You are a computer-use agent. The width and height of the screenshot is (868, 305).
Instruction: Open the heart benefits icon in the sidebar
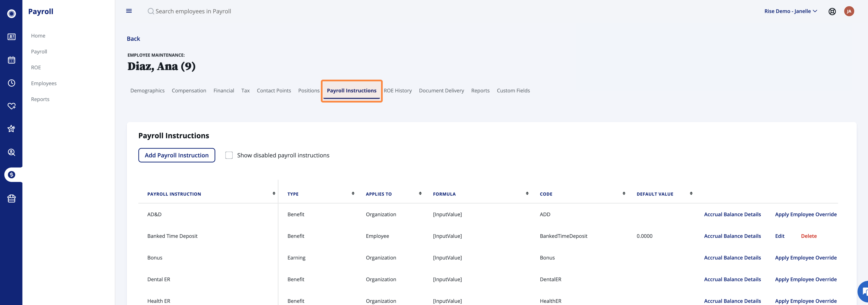tap(11, 106)
